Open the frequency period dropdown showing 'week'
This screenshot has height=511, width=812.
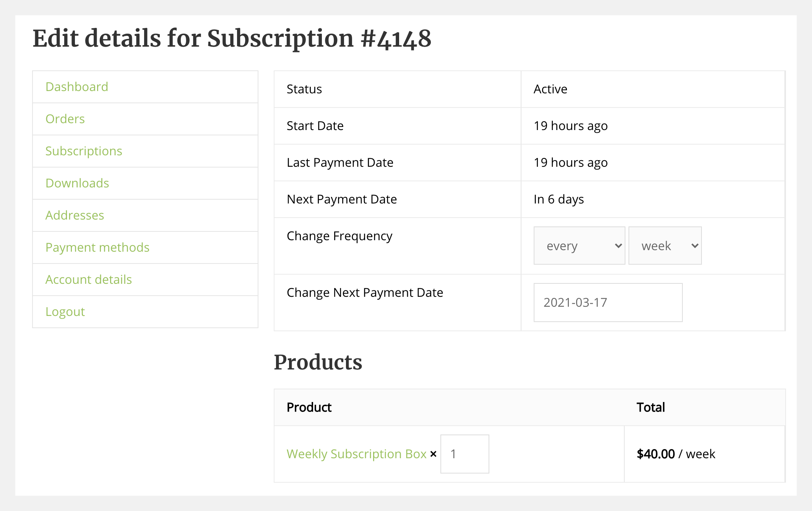point(664,246)
